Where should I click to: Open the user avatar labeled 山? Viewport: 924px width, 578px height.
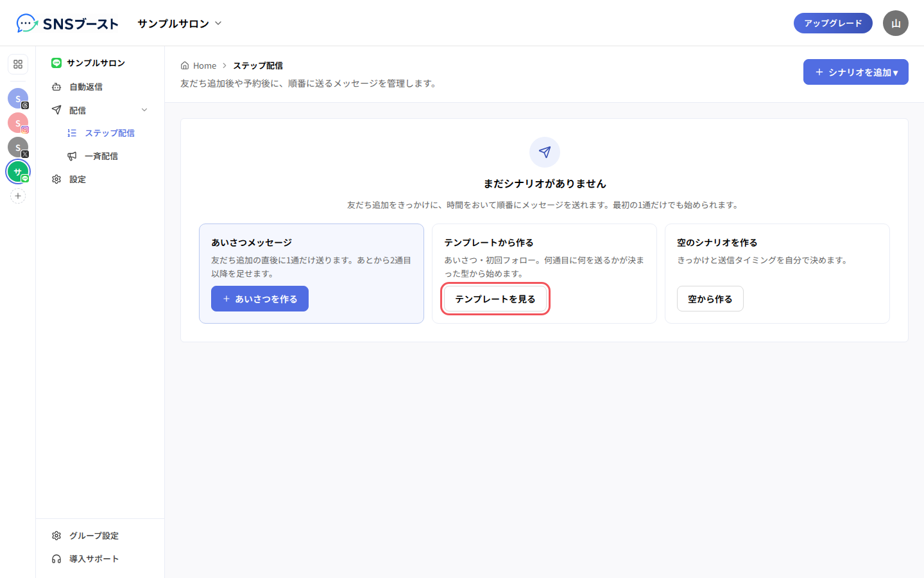click(896, 23)
